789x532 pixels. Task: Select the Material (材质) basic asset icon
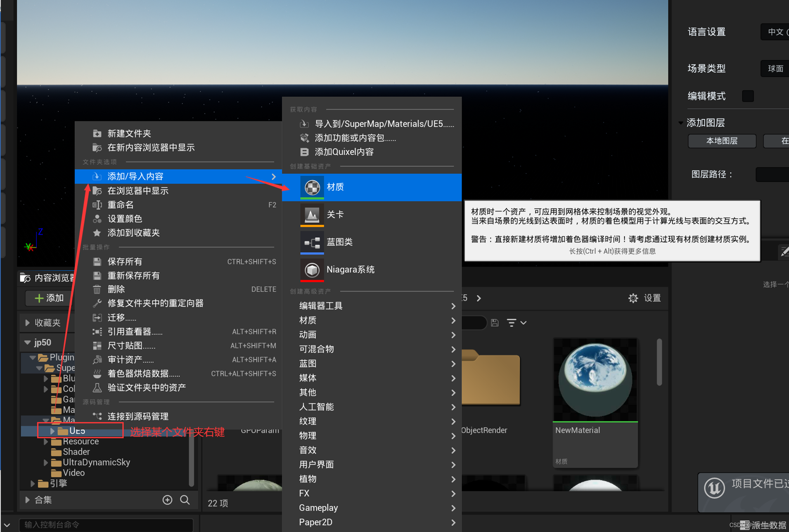(x=312, y=187)
